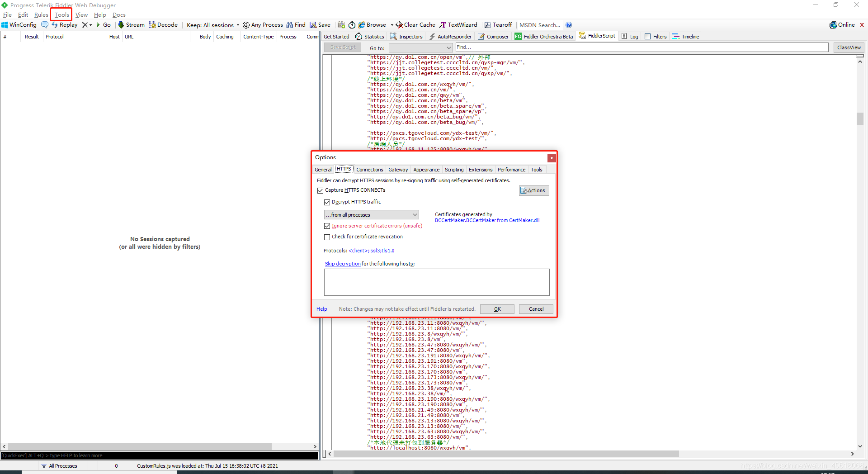This screenshot has height=474, width=868.
Task: Toggle Ignore server certificate errors checkbox
Action: [327, 226]
